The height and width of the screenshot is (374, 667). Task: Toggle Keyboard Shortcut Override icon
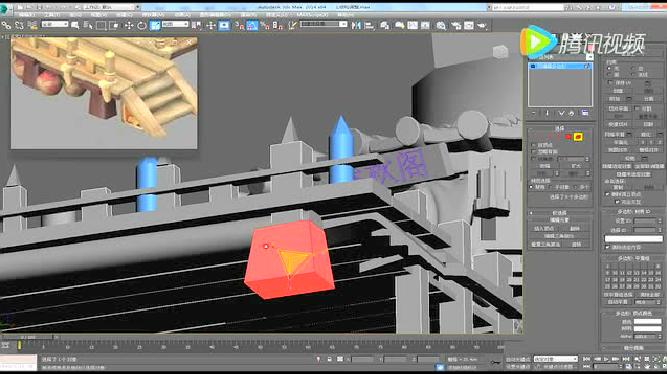click(x=224, y=26)
